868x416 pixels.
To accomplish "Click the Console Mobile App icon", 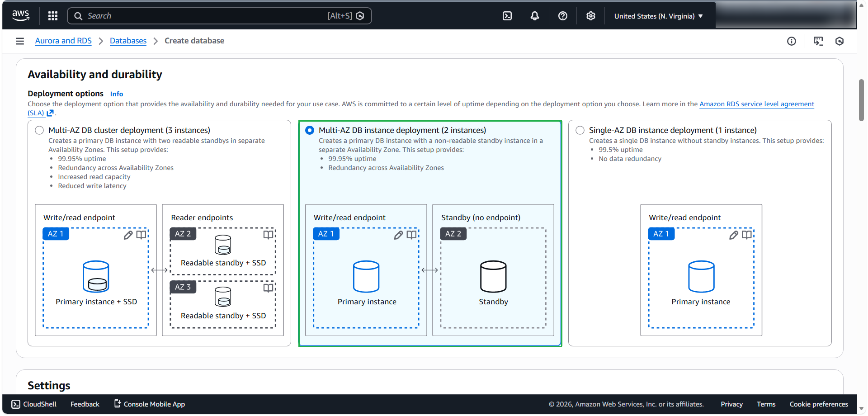I will 118,403.
